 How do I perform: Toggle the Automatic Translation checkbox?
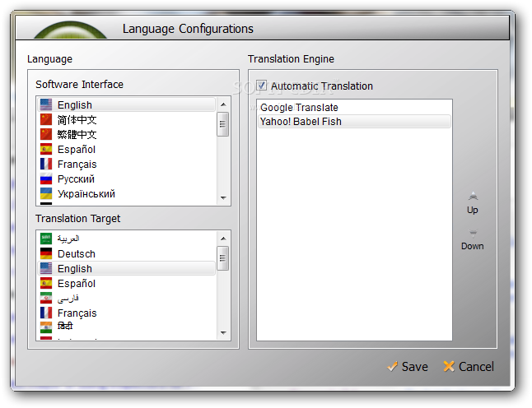click(261, 86)
